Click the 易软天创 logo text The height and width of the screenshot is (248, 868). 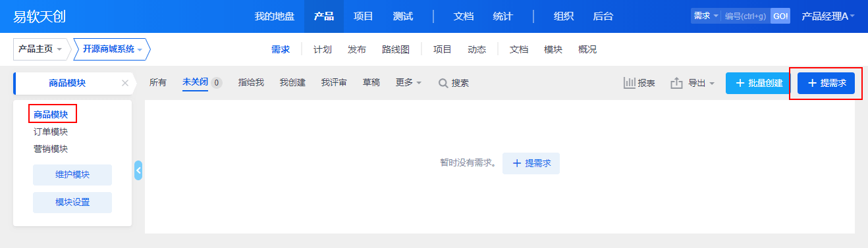(40, 16)
